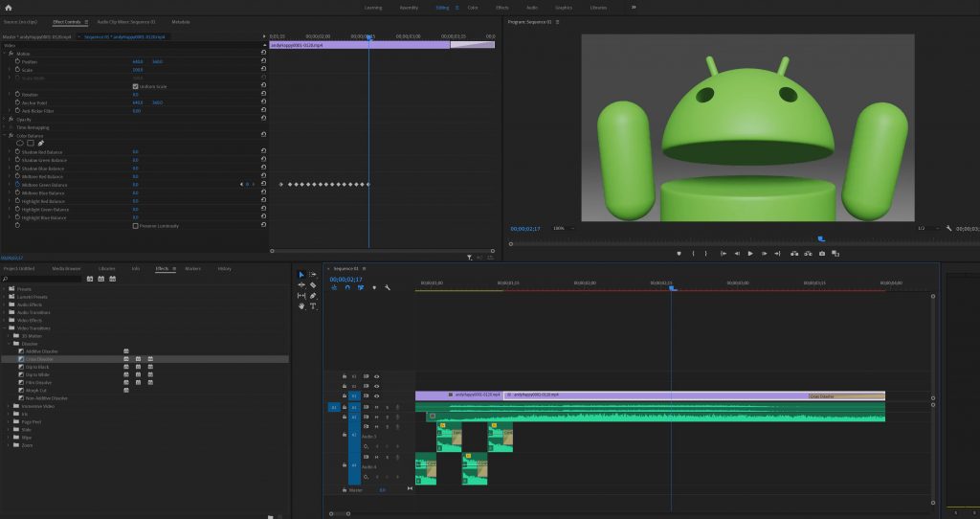Add marker in the timeline header
Viewport: 980px width, 519px height.
pos(374,287)
